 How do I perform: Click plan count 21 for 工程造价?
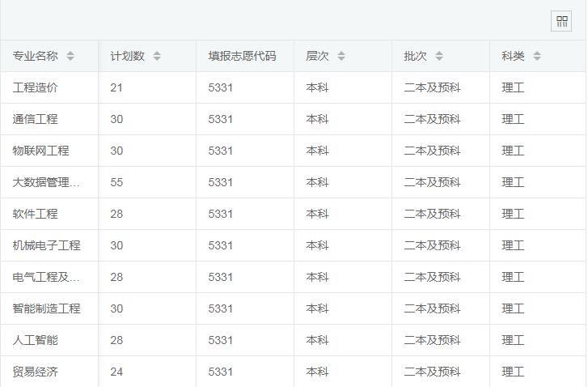(x=116, y=87)
